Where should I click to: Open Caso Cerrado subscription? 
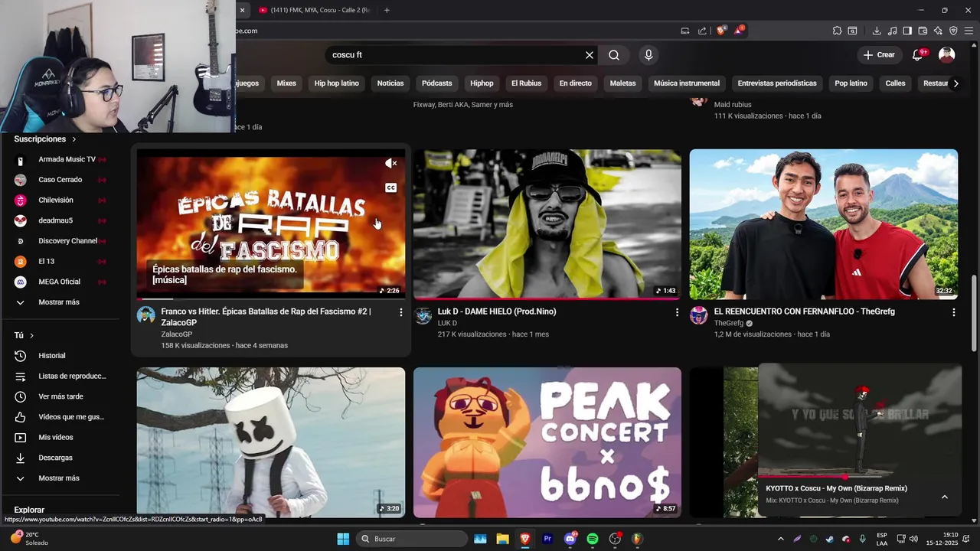point(61,180)
